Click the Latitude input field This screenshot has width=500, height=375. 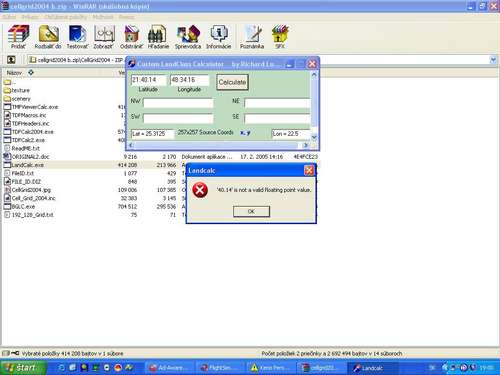[148, 80]
